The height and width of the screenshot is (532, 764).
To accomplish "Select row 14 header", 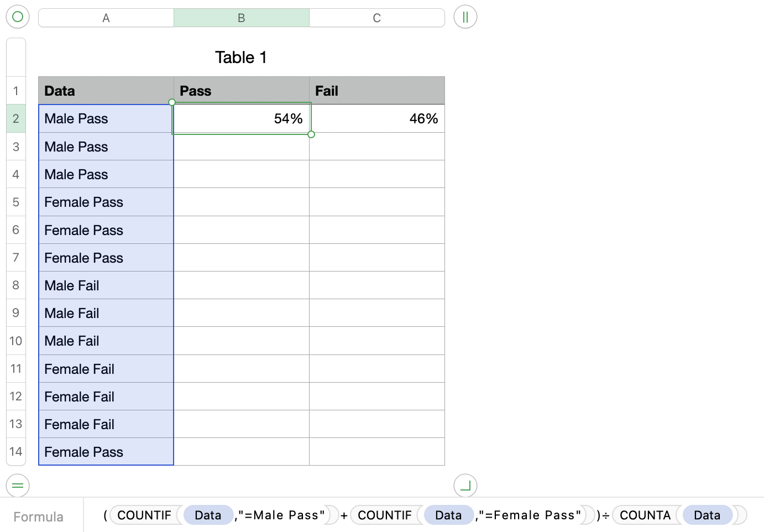I will 16,451.
